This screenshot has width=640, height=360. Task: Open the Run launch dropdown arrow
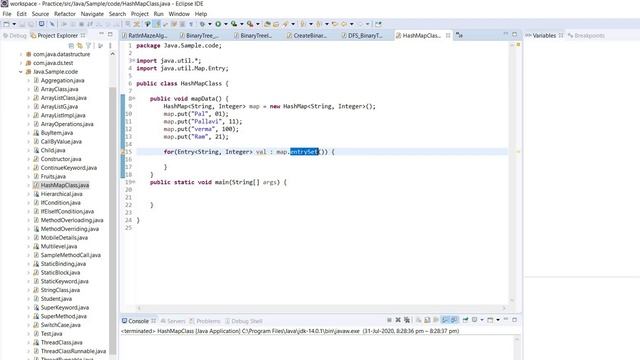point(226,24)
